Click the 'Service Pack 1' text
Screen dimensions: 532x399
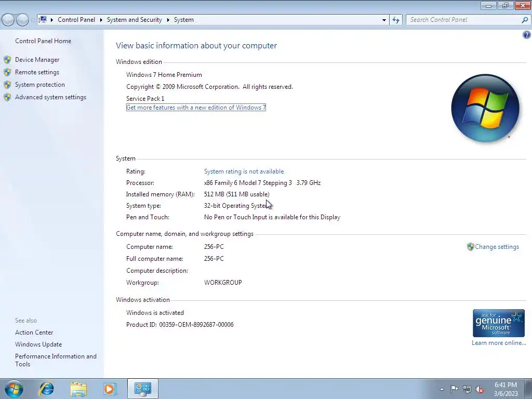coord(145,98)
